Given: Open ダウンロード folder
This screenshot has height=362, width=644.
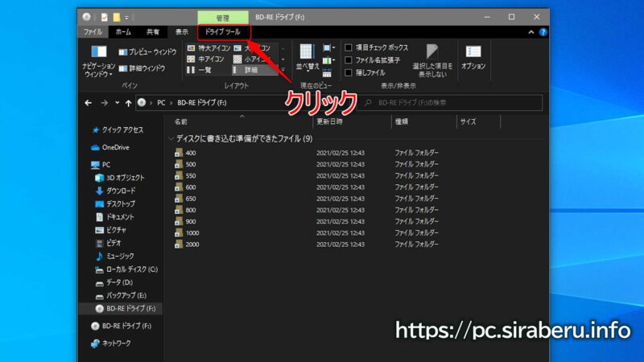Looking at the screenshot, I should coord(115,191).
